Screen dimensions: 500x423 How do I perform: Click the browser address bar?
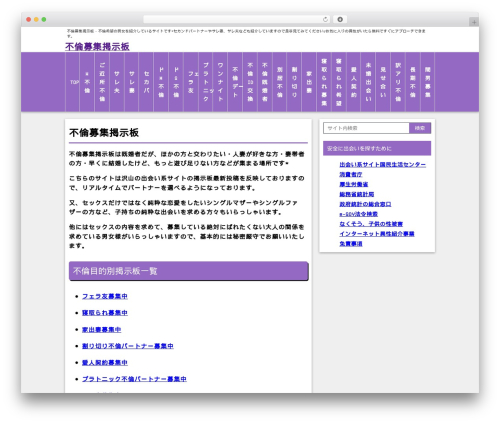point(236,20)
